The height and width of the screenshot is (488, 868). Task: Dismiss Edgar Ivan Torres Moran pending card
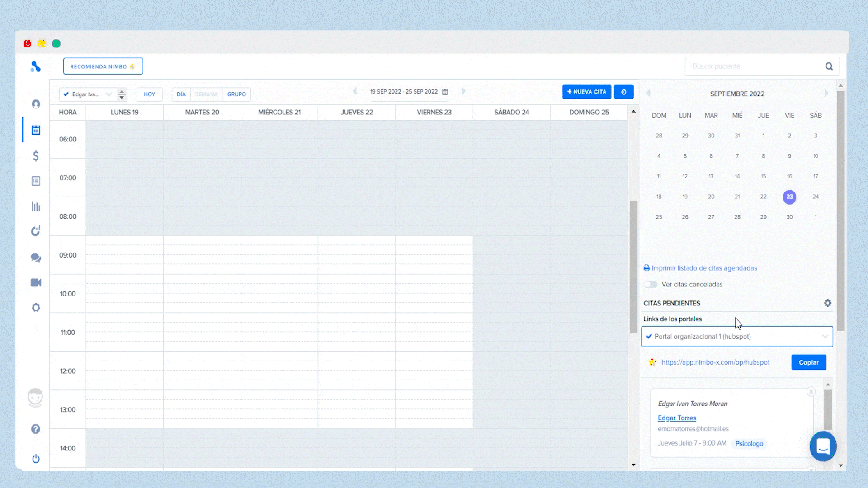[x=811, y=392]
